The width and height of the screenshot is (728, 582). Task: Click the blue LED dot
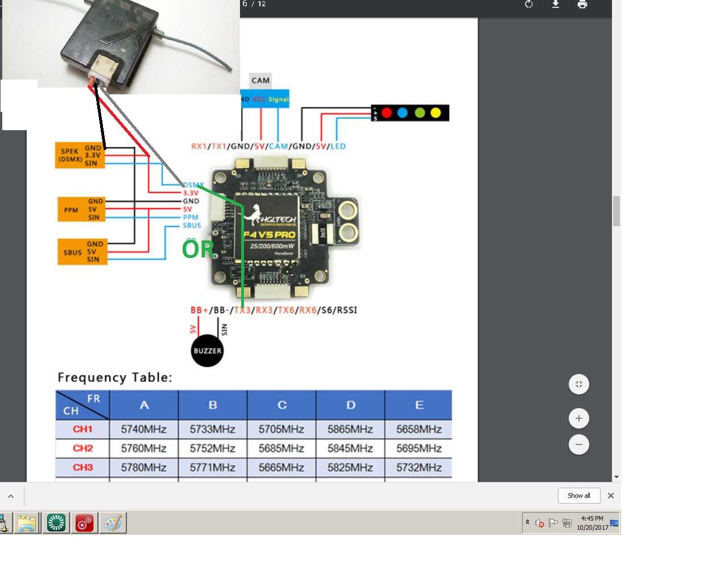(x=403, y=113)
